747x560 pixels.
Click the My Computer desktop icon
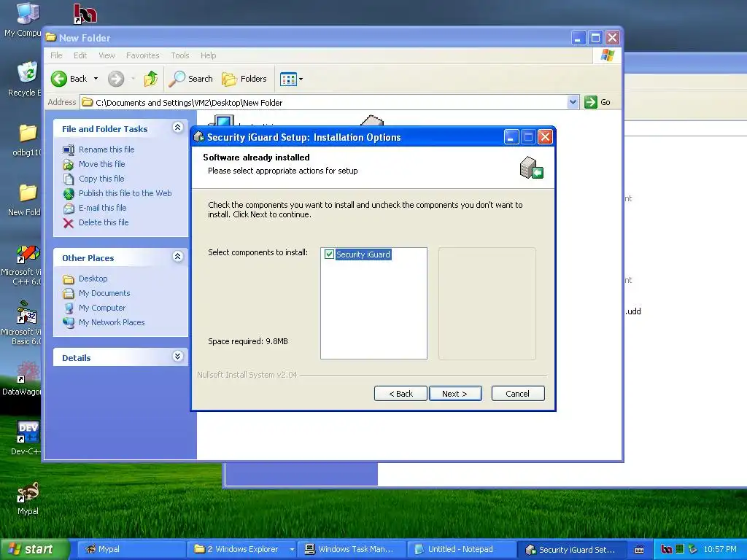tap(28, 13)
